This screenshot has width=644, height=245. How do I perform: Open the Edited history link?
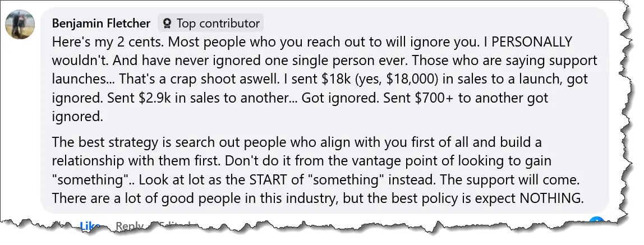pyautogui.click(x=174, y=226)
